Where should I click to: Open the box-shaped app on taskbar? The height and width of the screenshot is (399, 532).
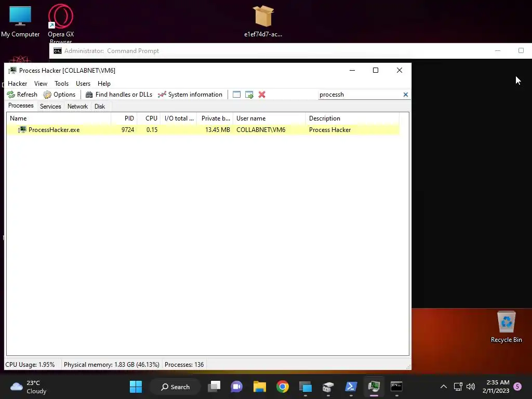click(x=328, y=387)
